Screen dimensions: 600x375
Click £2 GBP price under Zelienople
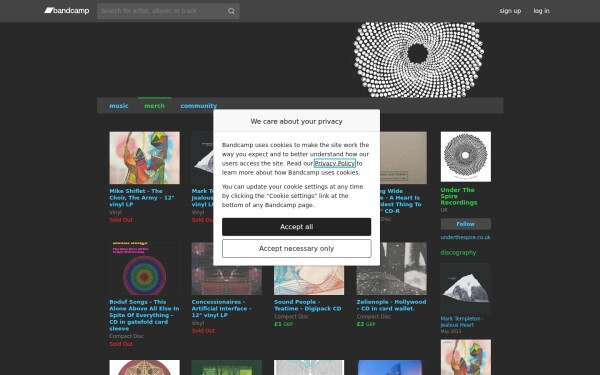(x=366, y=324)
